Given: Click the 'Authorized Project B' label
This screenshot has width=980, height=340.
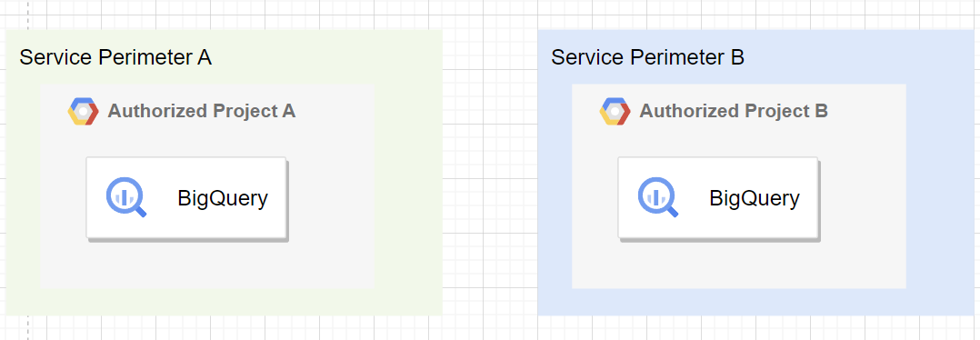Looking at the screenshot, I should [734, 111].
